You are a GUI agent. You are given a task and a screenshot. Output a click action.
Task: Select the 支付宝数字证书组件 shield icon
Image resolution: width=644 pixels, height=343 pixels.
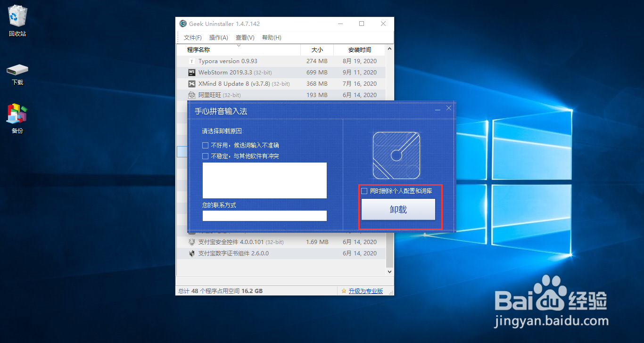(191, 253)
